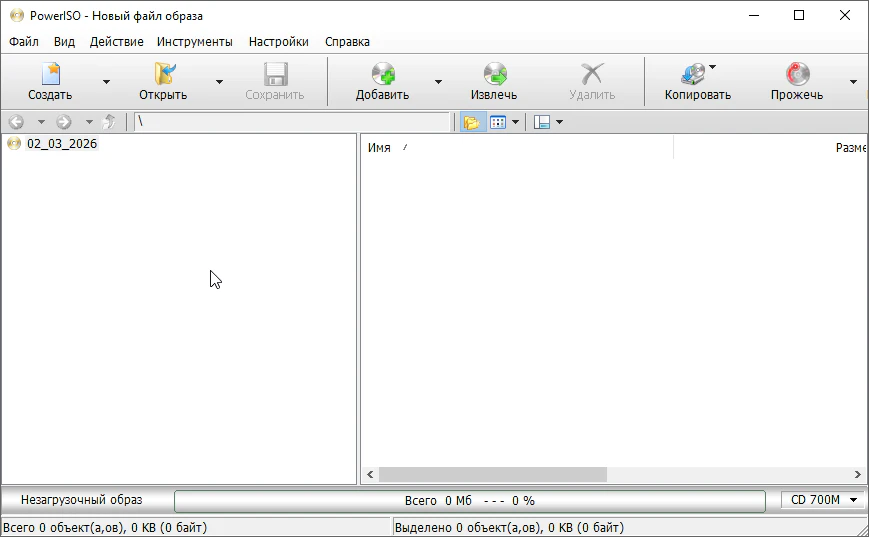Screen dimensions: 869x537
Task: Open the CD 700M media size dropdown
Action: (823, 500)
